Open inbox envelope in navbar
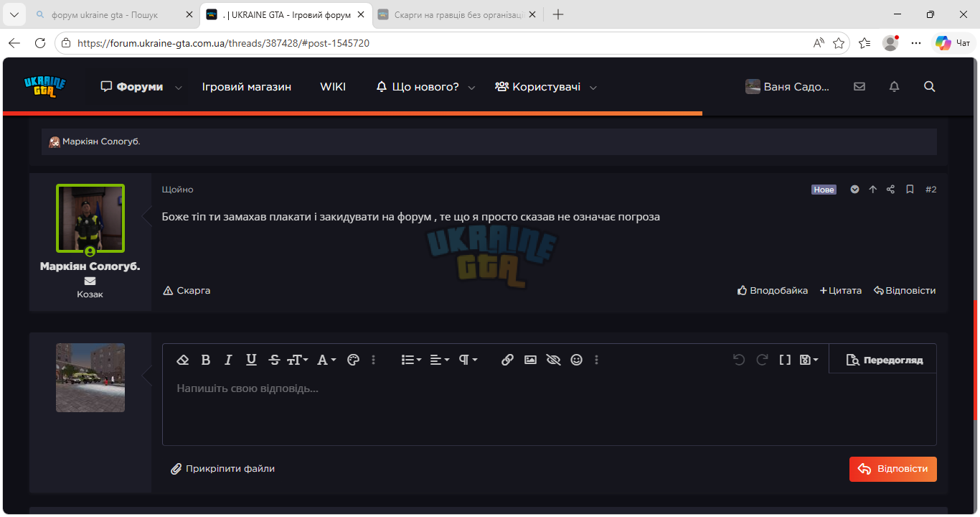The width and height of the screenshot is (980, 517). 859,87
